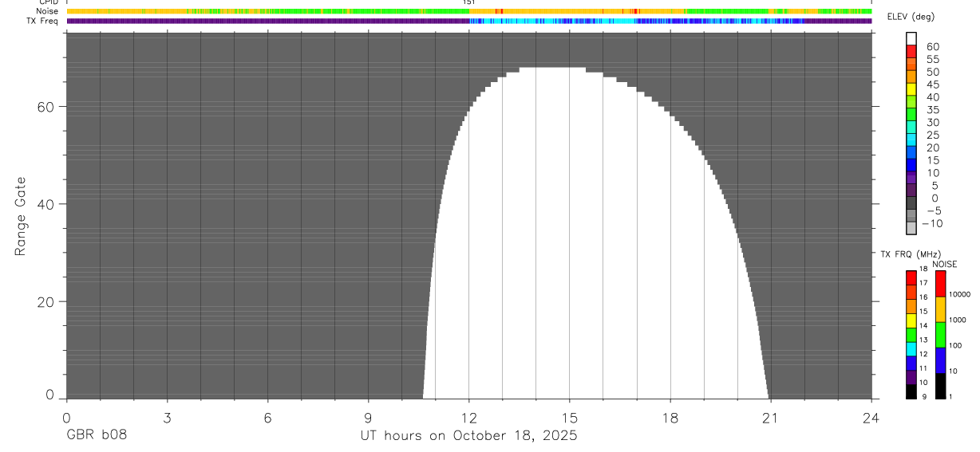Click the red swatch in the NOISE legend
The image size is (980, 452).
click(940, 283)
